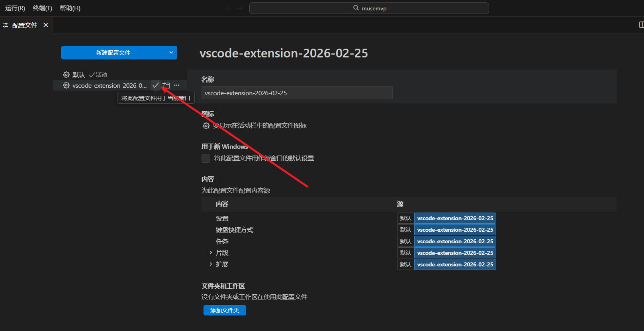644x331 pixels.
Task: Expand the 扩展 row
Action: [x=211, y=264]
